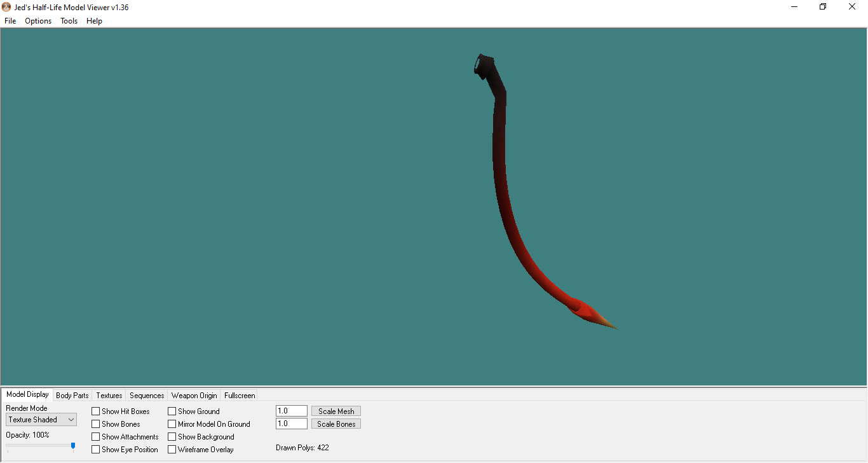Enable Wireframe Overlay checkbox
The image size is (868, 463).
point(172,450)
